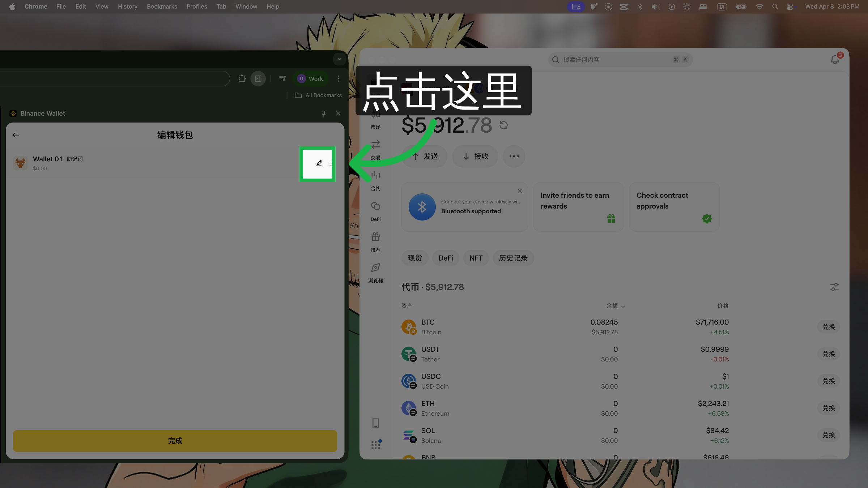
Task: Toggle the Chrome side panel button
Action: 258,78
